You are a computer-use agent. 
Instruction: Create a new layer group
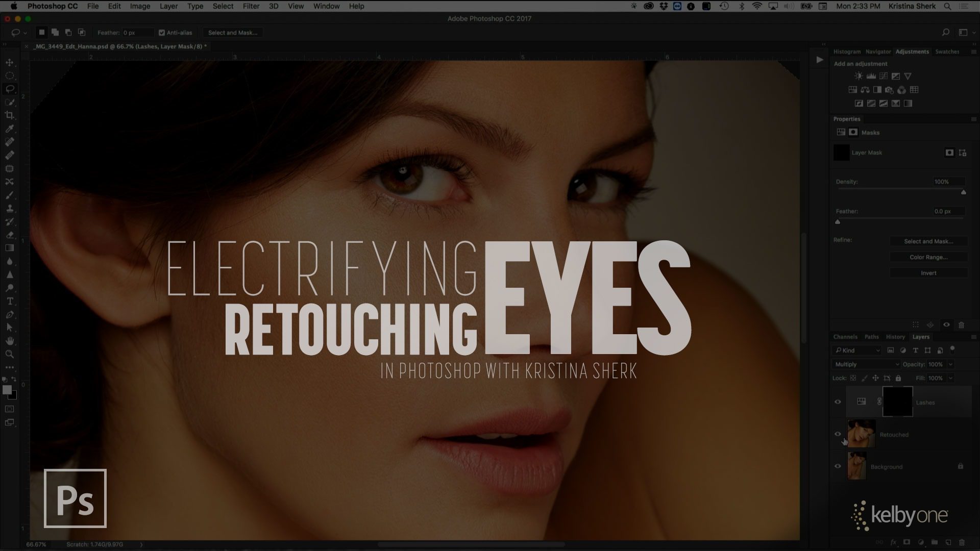(934, 542)
